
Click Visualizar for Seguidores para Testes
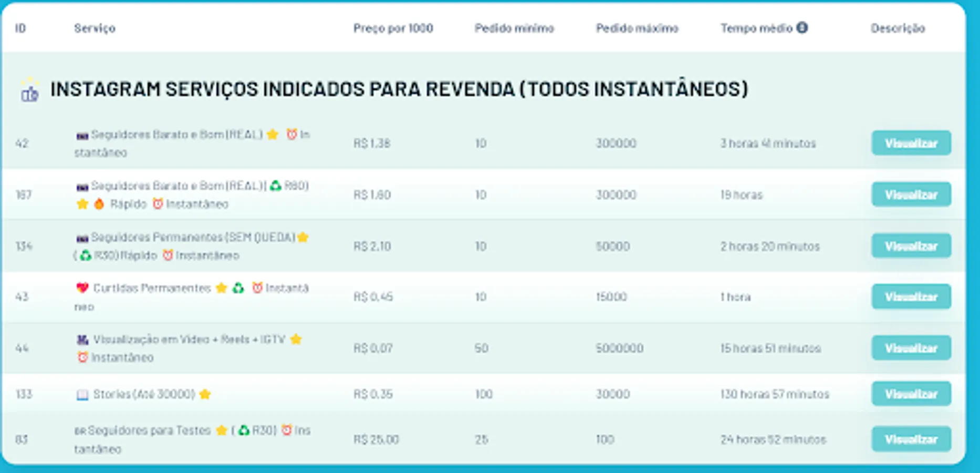(x=911, y=439)
